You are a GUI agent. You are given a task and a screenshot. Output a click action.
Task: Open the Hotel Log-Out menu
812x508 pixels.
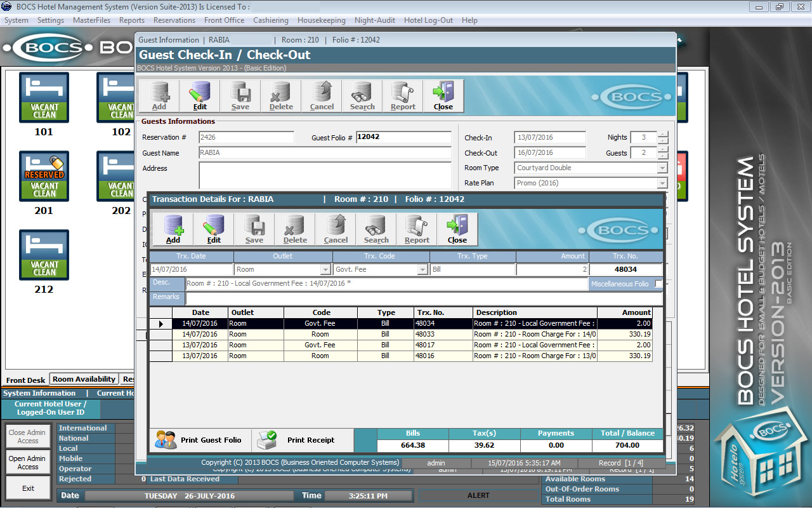(x=429, y=20)
